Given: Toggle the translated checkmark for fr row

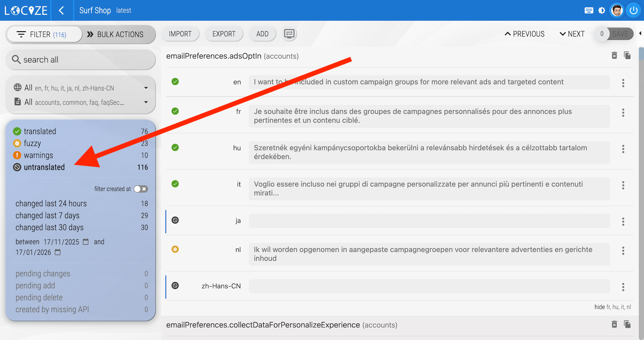Looking at the screenshot, I should (x=175, y=111).
